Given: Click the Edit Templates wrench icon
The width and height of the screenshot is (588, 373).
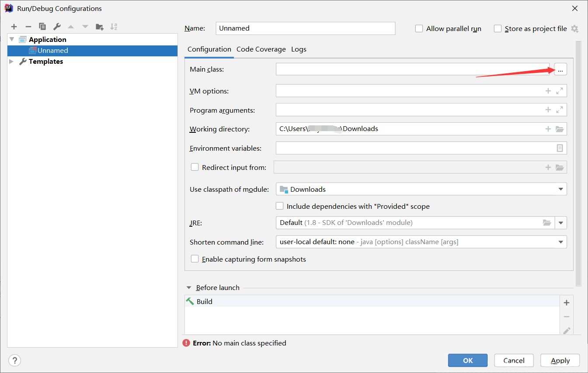Looking at the screenshot, I should [x=56, y=27].
